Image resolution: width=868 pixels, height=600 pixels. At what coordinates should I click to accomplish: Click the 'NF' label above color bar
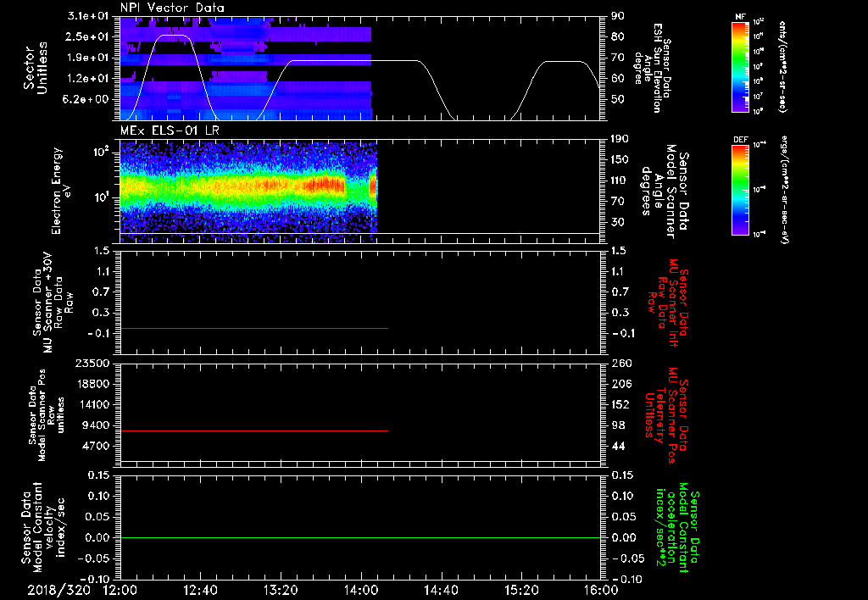click(x=740, y=17)
